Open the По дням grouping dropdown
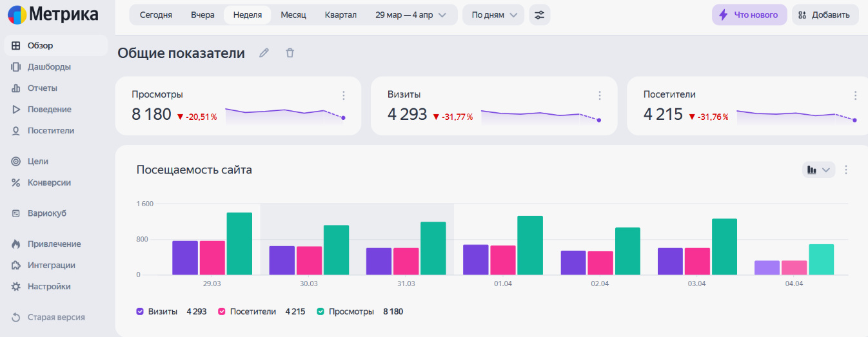 493,15
